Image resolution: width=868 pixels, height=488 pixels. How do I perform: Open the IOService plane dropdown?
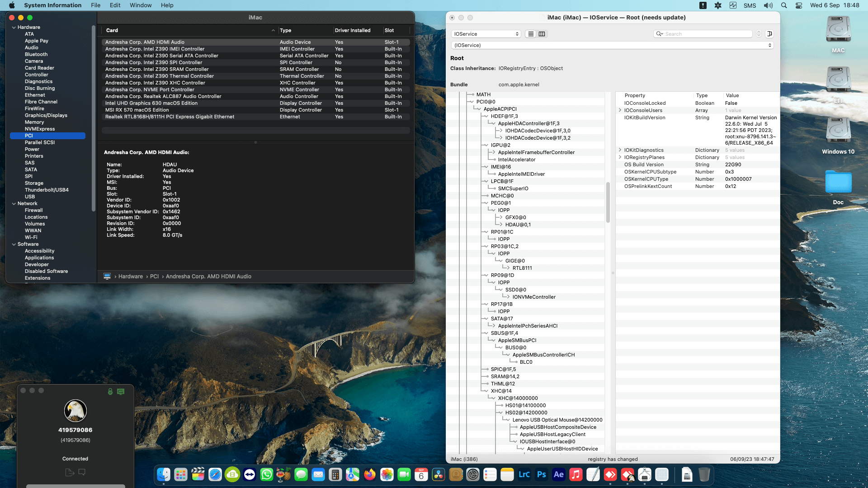[486, 34]
